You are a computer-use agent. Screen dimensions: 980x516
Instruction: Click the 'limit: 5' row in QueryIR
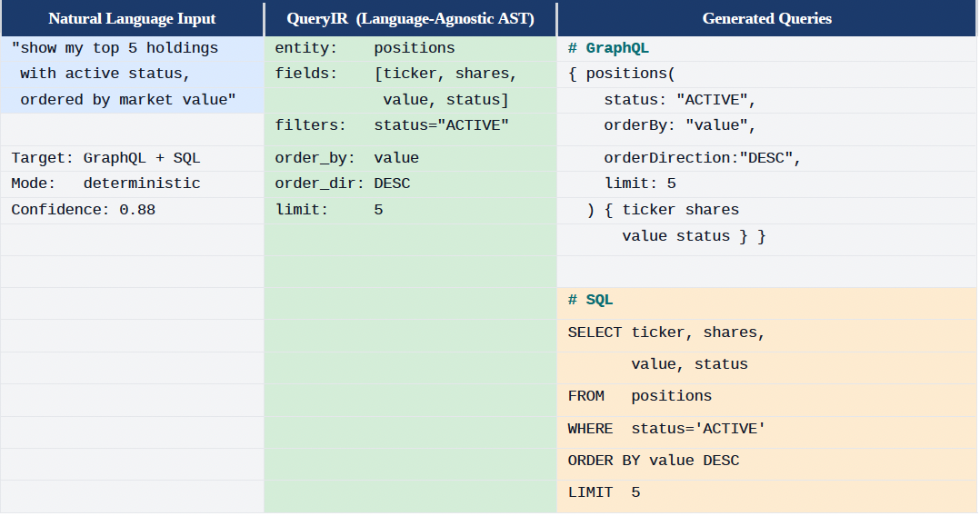[329, 210]
